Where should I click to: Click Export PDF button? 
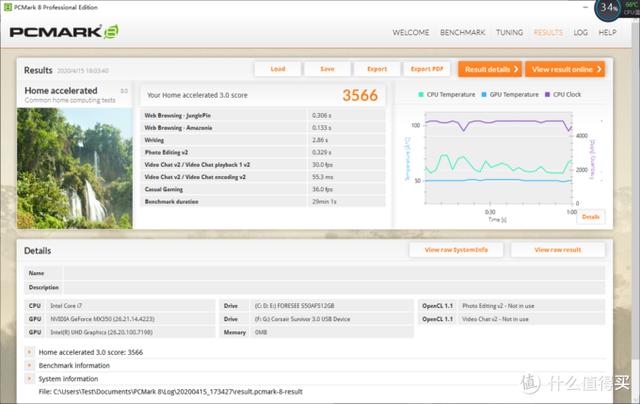(x=427, y=69)
